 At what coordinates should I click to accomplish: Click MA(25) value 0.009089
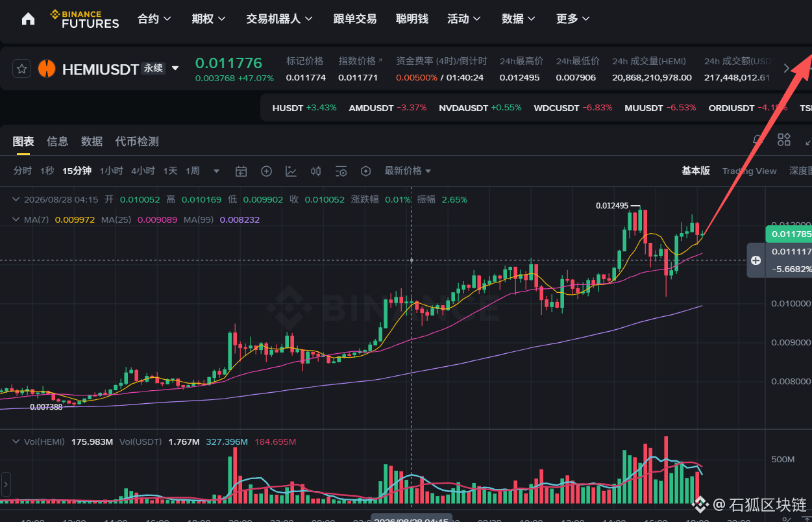(x=157, y=219)
